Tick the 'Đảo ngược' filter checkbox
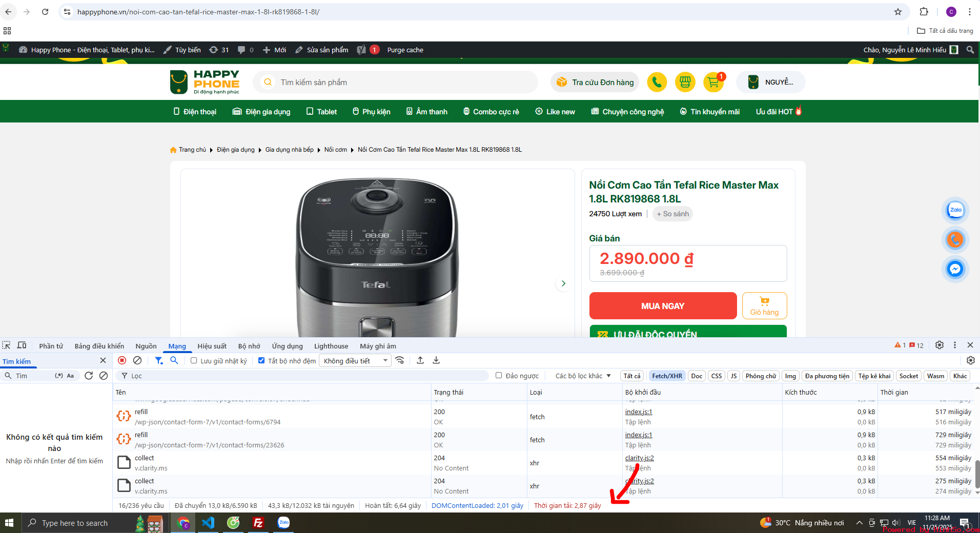 [x=499, y=376]
